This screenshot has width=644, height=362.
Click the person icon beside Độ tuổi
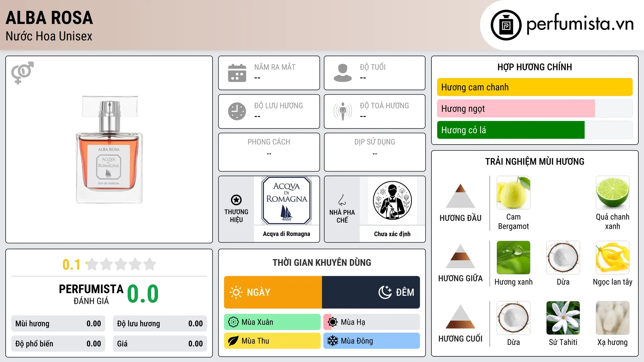(343, 73)
